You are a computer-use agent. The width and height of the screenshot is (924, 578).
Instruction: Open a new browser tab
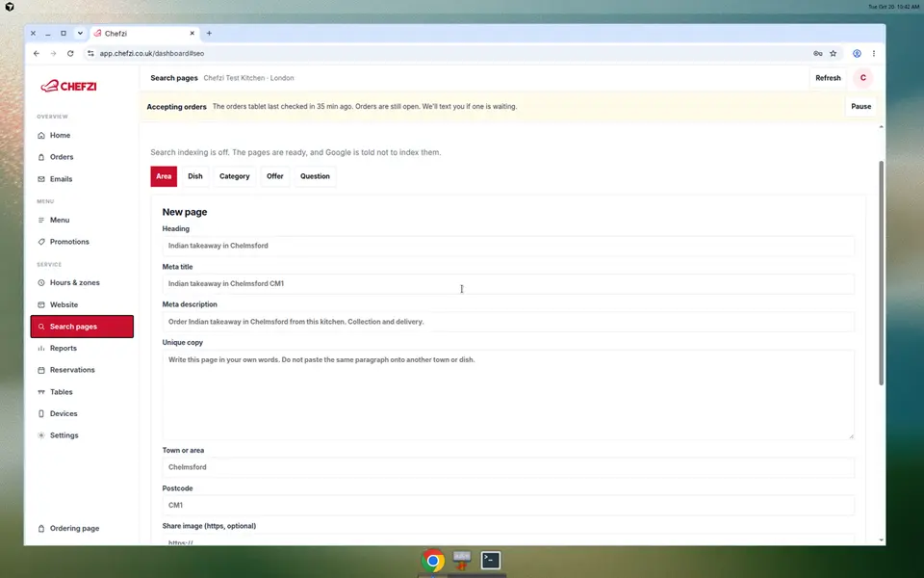tap(209, 33)
